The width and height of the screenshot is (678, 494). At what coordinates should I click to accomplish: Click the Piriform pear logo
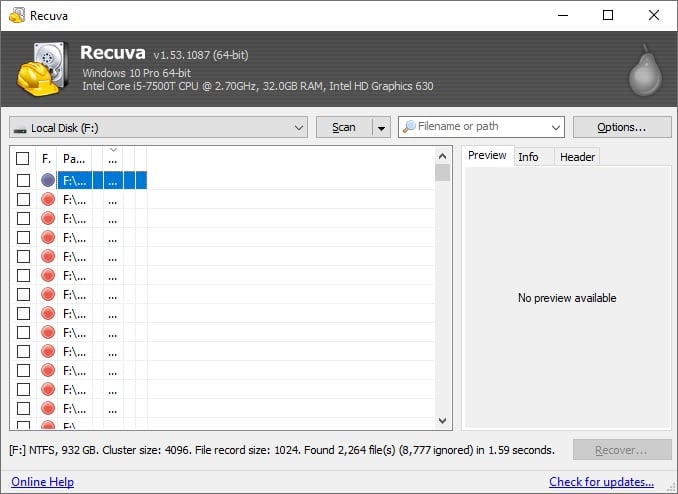(x=645, y=70)
